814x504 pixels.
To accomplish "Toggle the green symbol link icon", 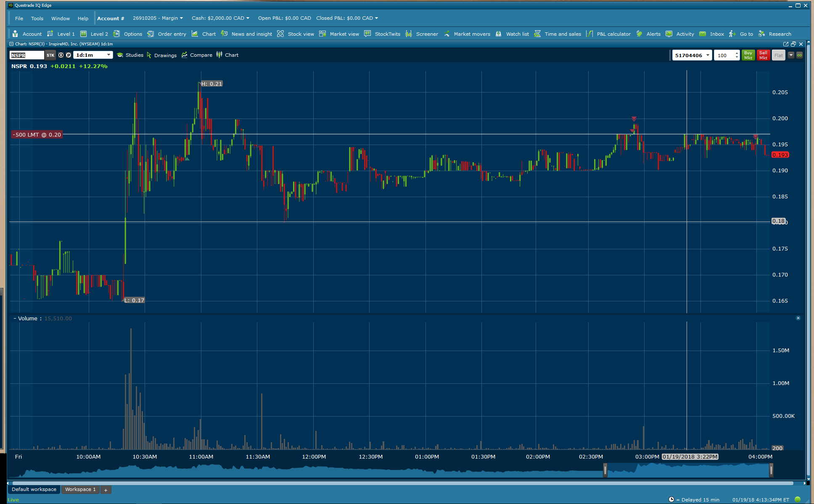I will 799,55.
